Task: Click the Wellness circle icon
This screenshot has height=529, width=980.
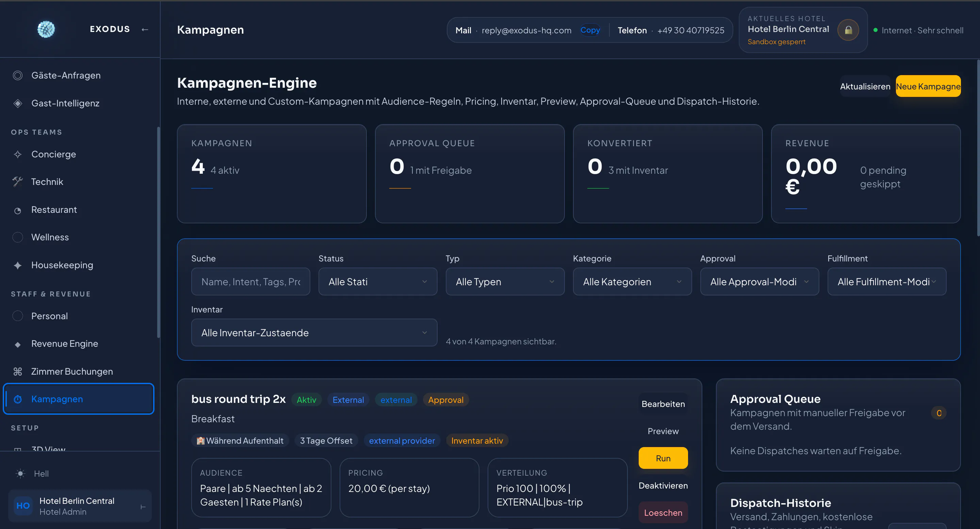Action: 17,237
